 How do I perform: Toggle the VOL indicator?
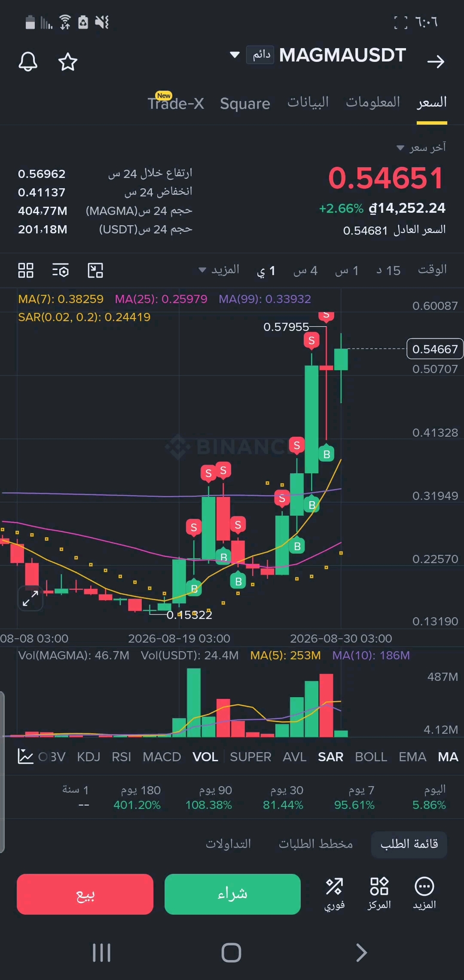pos(205,757)
